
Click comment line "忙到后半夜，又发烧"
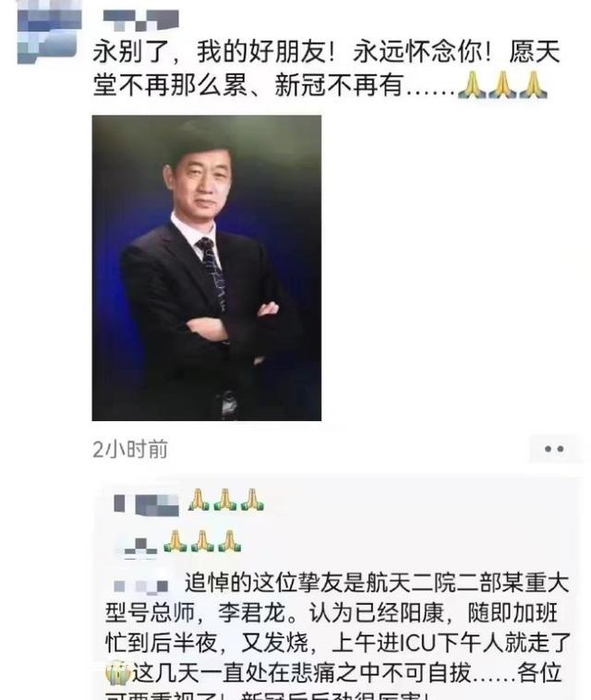(x=207, y=643)
